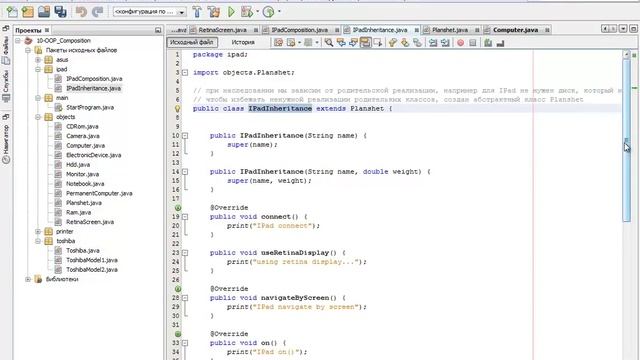Screen dimensions: 640x360
Task: Click the editor Find Selection magnifier icon
Action: click(329, 42)
